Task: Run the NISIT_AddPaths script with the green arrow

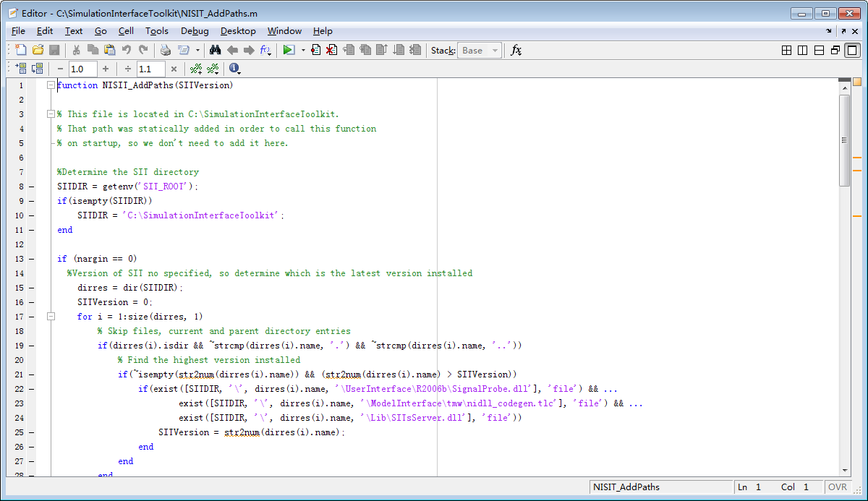Action: click(x=289, y=49)
